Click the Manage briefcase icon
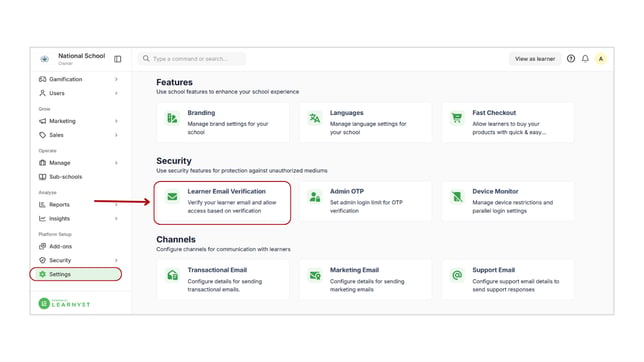This screenshot has width=644, height=362. pos(42,163)
